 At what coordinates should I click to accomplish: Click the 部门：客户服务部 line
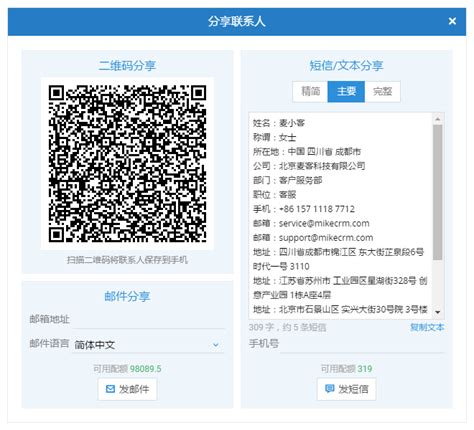click(287, 180)
